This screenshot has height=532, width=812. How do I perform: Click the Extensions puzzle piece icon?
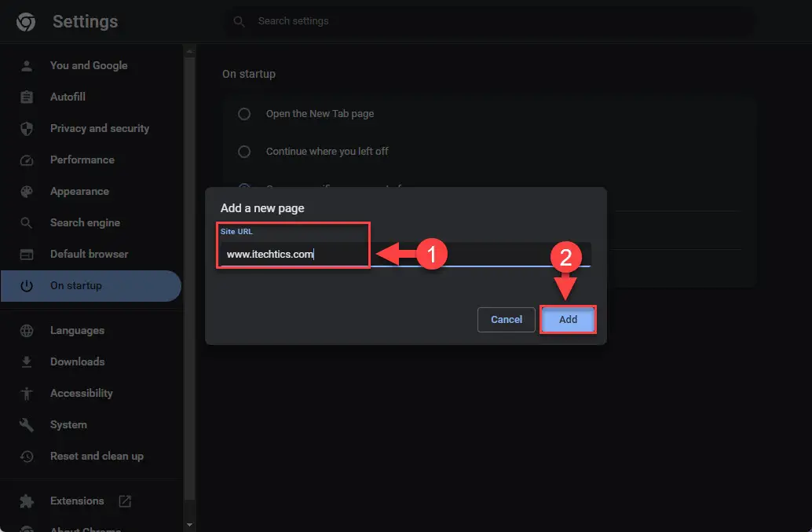(x=27, y=501)
